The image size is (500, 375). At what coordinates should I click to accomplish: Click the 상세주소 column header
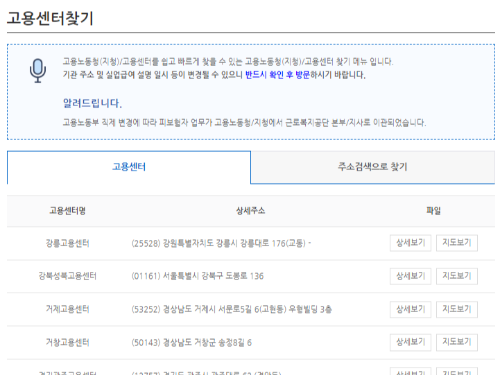point(251,211)
